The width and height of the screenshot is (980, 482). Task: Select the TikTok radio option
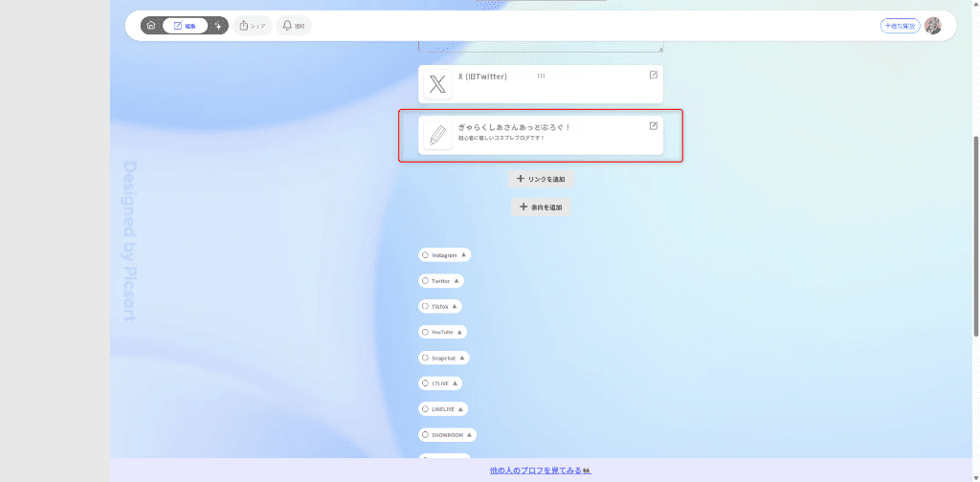click(426, 306)
